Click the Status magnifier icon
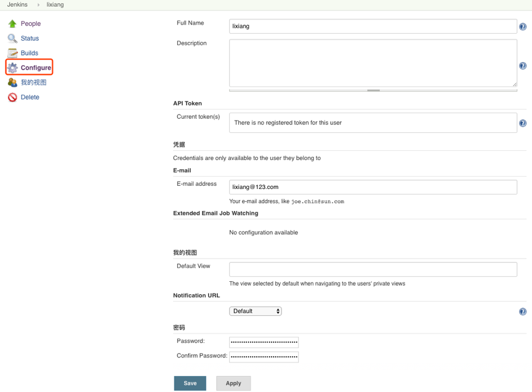 click(x=12, y=38)
